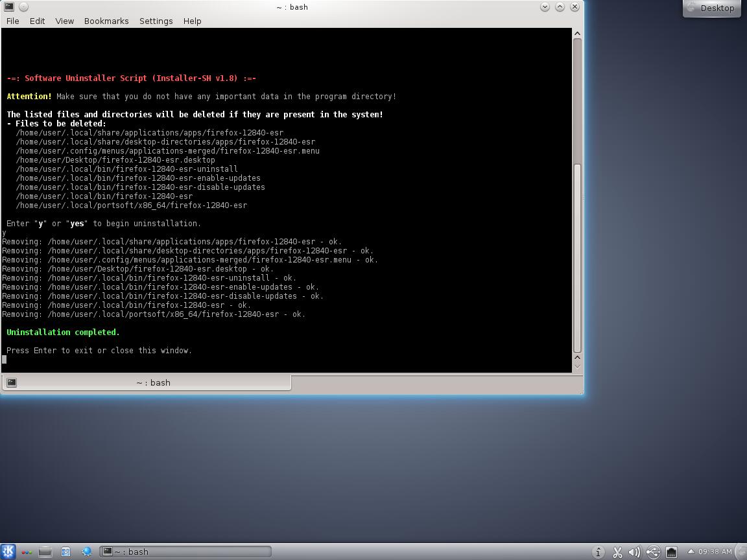
Task: Open the View menu in Konsole
Action: (64, 21)
